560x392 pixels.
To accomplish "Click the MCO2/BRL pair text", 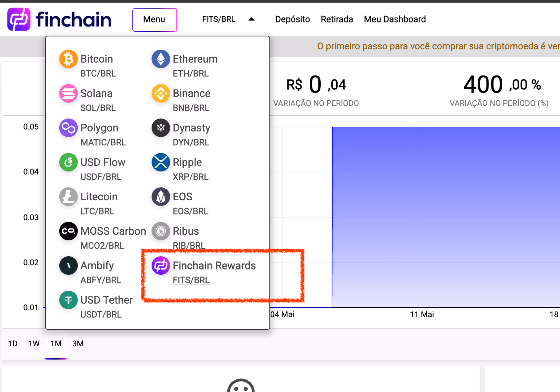I will 102,246.
